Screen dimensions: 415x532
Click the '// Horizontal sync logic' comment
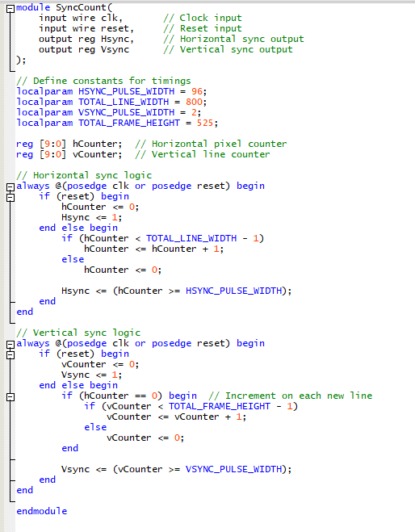click(x=84, y=175)
